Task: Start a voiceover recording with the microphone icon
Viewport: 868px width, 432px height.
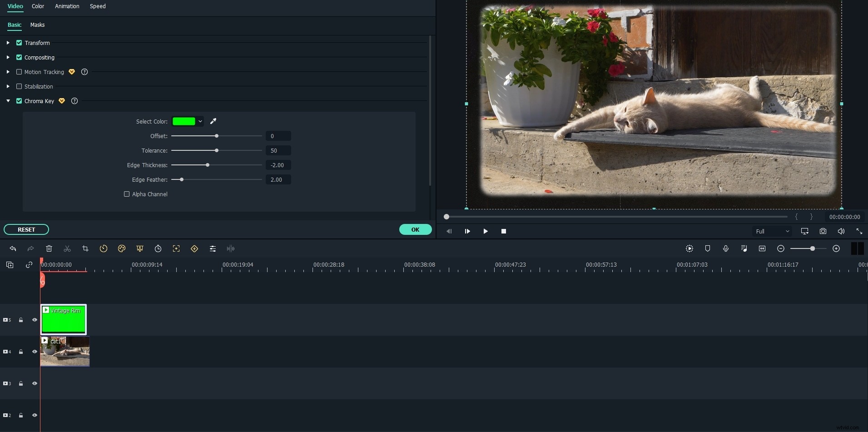Action: point(725,248)
